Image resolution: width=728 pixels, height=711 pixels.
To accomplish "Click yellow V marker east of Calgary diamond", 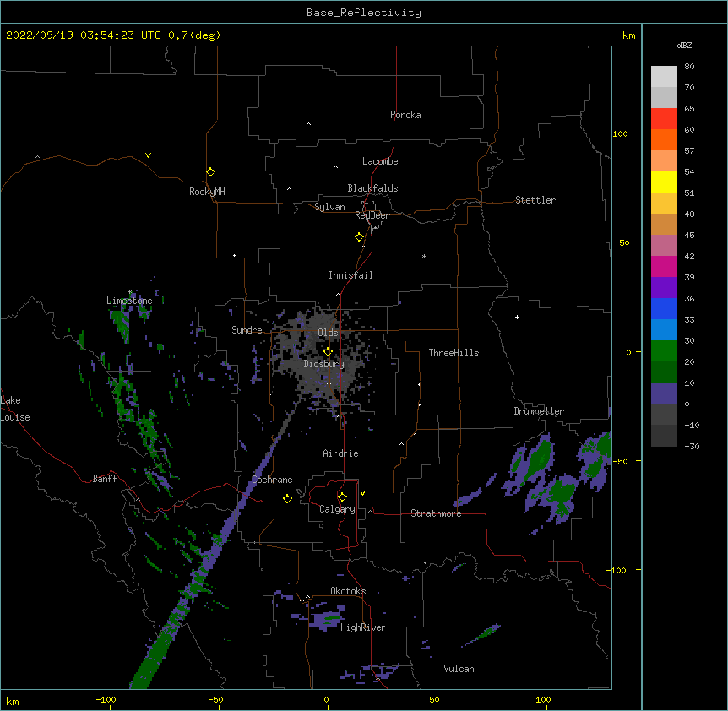I will [x=362, y=493].
